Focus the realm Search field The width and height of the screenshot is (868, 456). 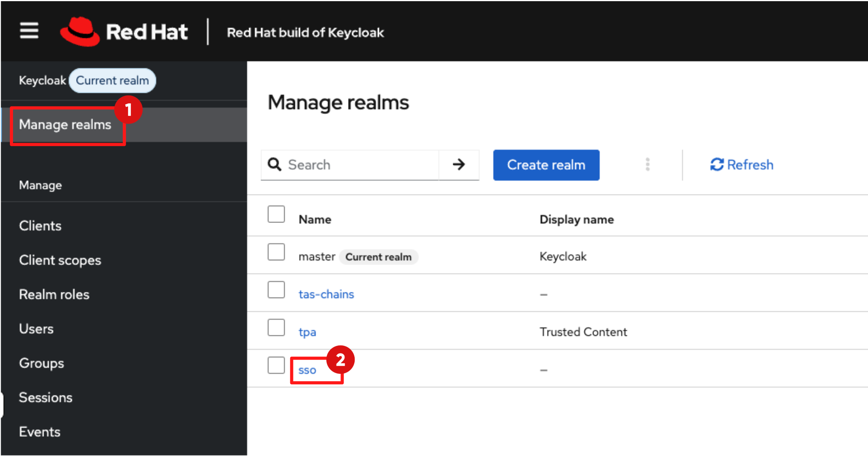[x=361, y=165]
